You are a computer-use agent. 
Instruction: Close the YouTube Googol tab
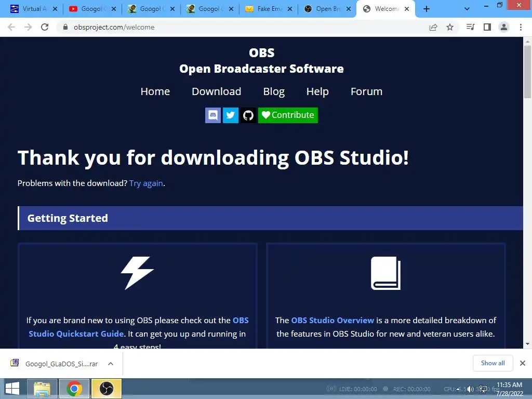tap(114, 9)
